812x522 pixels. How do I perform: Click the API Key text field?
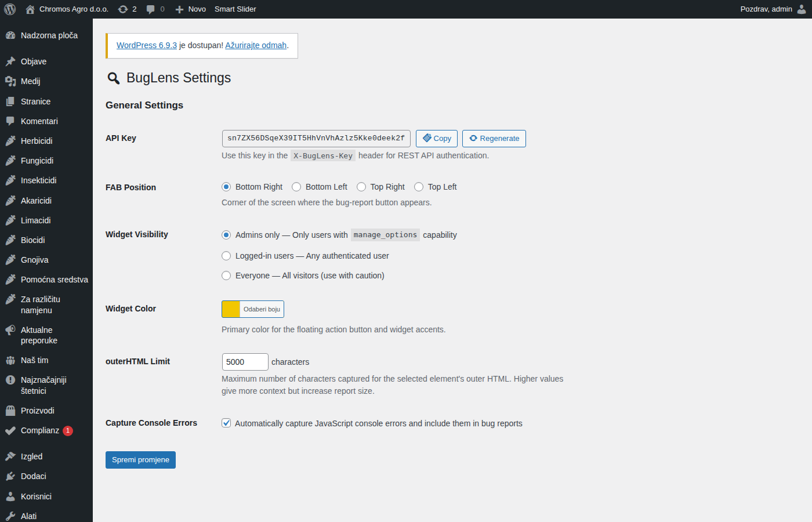tap(316, 139)
